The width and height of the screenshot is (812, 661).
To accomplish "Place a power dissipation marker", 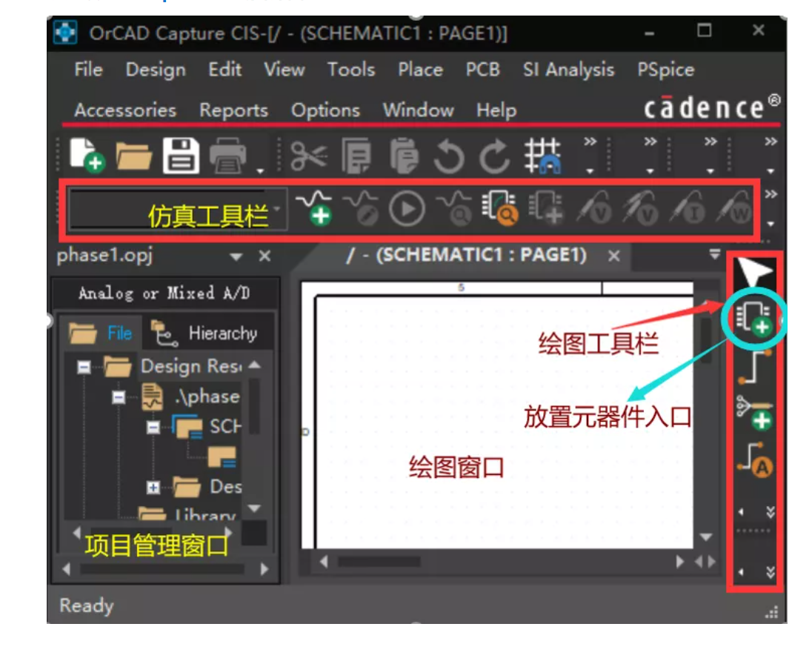I will pos(733,208).
